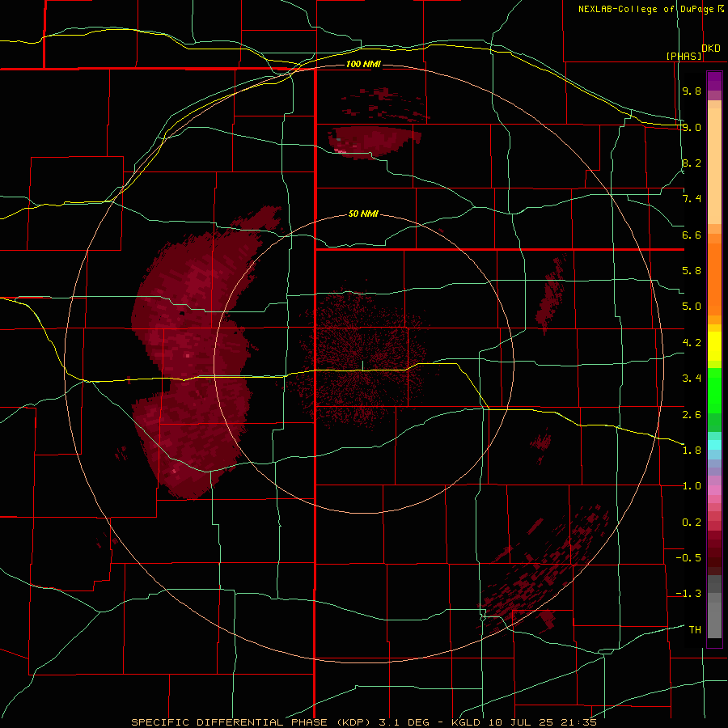Select the 0.2 scale label
Viewport: 728px width, 728px height.
click(692, 523)
